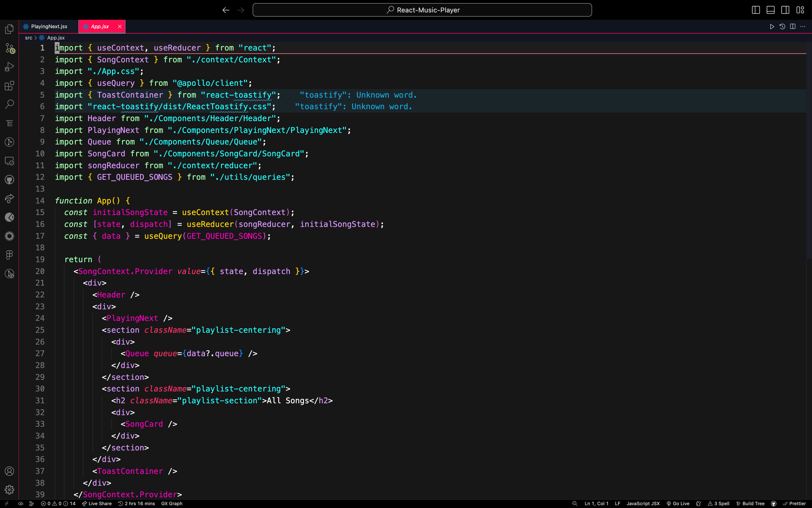The height and width of the screenshot is (508, 812).
Task: Click Build Tree in status bar
Action: [x=750, y=503]
